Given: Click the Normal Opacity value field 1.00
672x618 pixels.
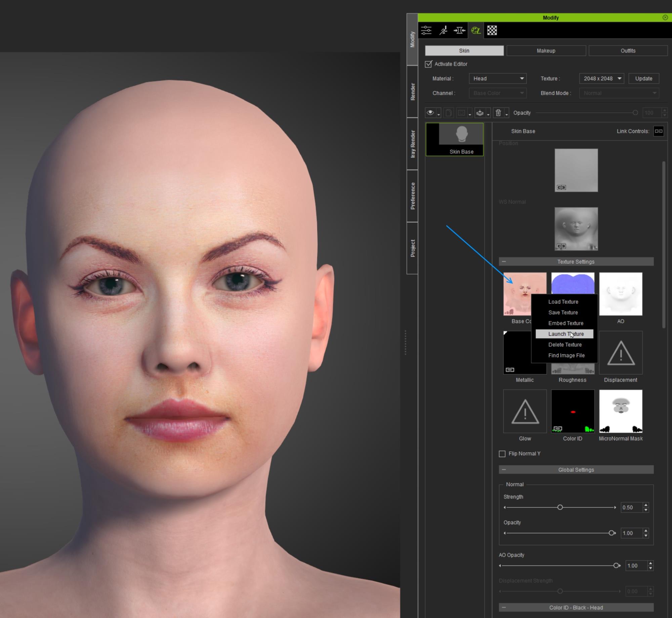Looking at the screenshot, I should 631,533.
